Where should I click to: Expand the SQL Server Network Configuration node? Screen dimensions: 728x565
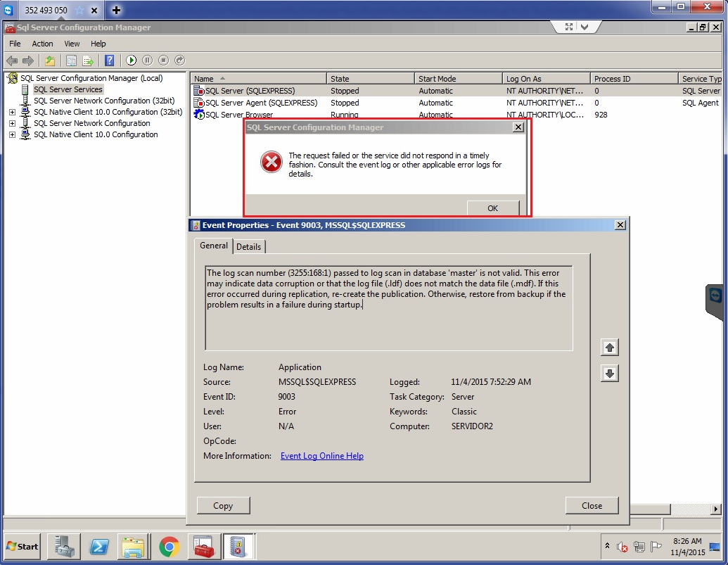12,124
